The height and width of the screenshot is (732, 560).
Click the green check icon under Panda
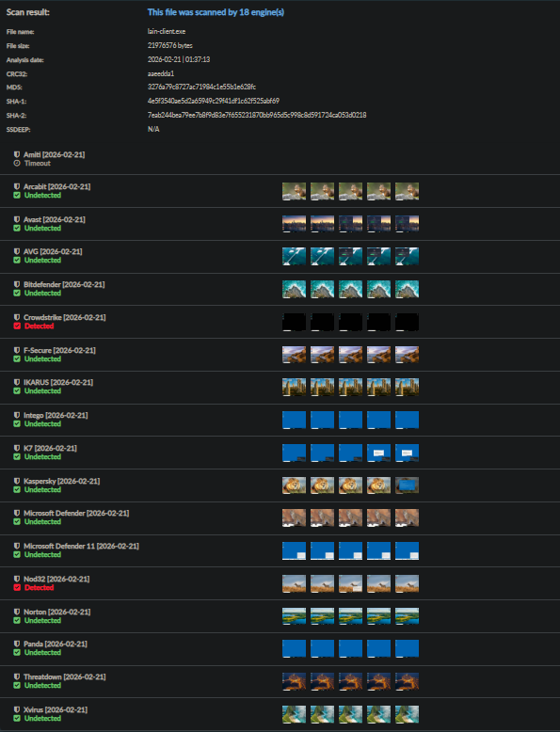17,652
